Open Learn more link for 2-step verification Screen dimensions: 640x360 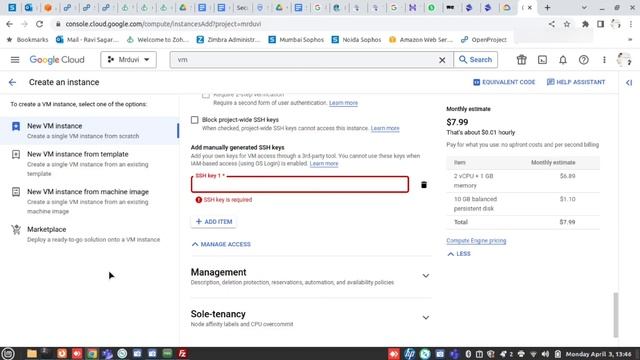point(343,103)
